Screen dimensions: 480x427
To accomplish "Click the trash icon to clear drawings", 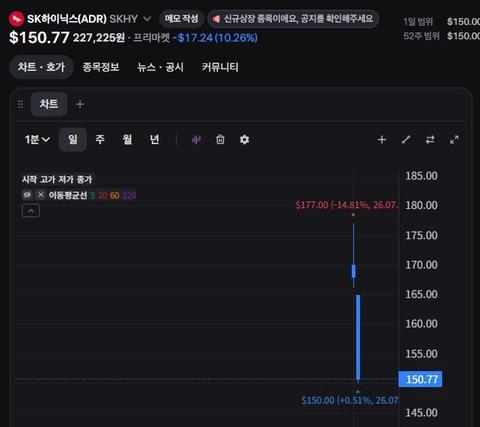I will tap(220, 139).
